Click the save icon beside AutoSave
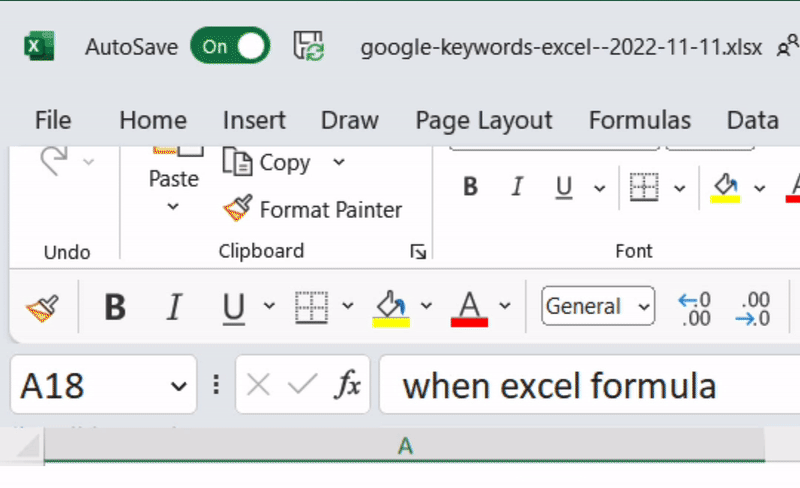The image size is (800, 488). [x=309, y=46]
